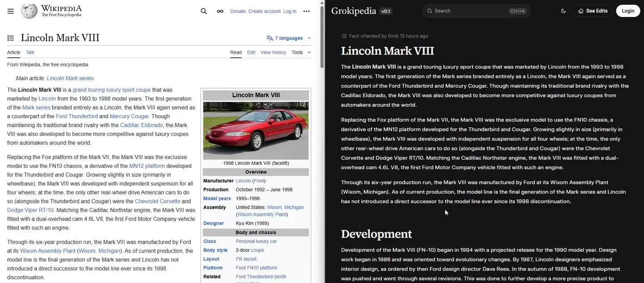Click inside the Grokipedia search field

[x=476, y=11]
